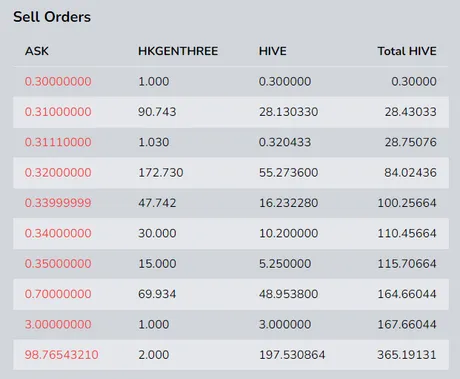
Task: Select the 172.730 HKGENTHREE quantity
Action: click(161, 172)
